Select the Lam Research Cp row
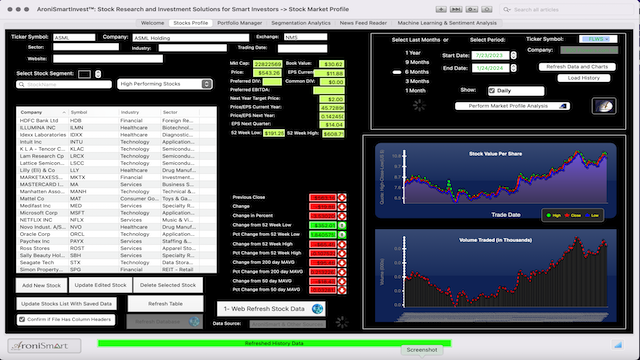 116,156
